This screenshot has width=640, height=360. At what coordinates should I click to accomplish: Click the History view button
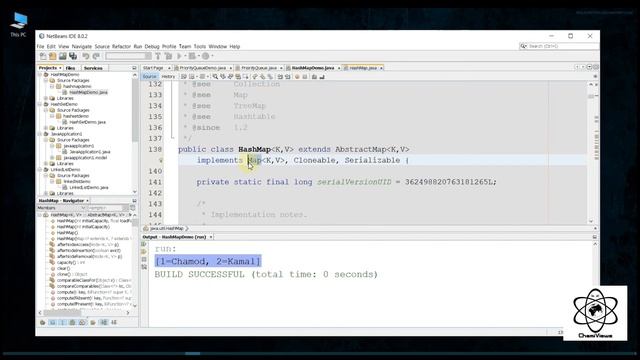tap(168, 77)
